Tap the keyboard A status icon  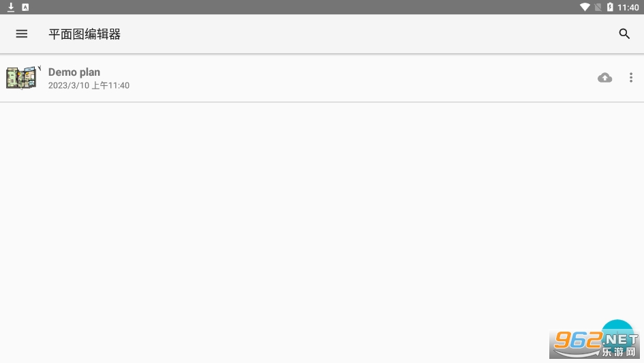25,7
